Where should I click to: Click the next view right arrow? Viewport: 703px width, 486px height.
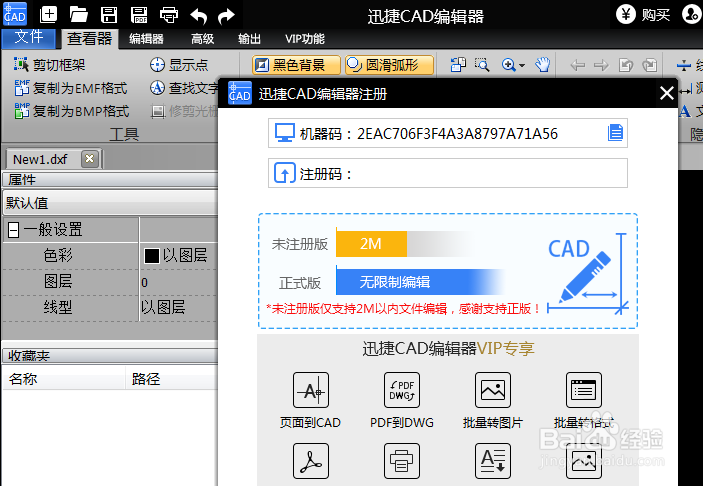[x=601, y=65]
